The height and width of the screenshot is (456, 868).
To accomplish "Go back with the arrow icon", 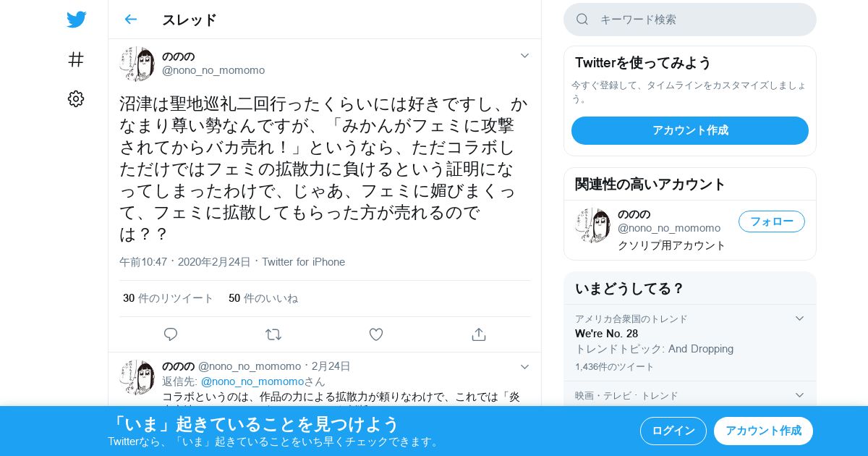I will point(131,20).
